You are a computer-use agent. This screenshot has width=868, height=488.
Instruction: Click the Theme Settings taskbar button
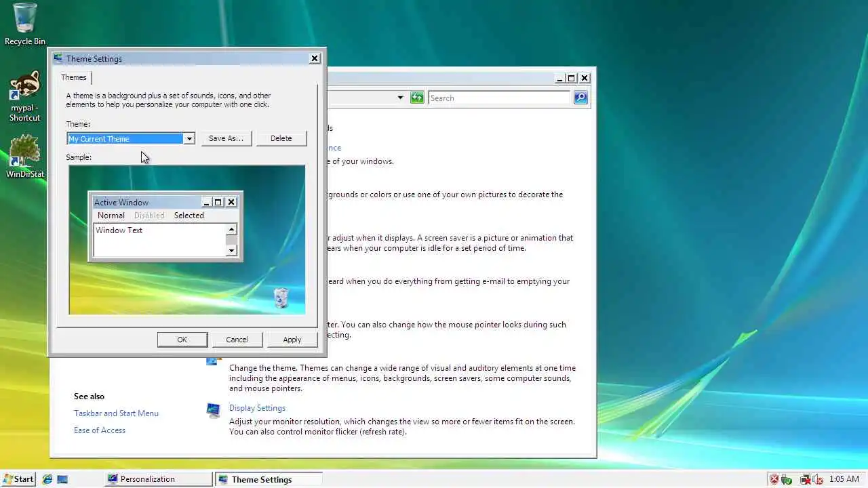pos(269,479)
